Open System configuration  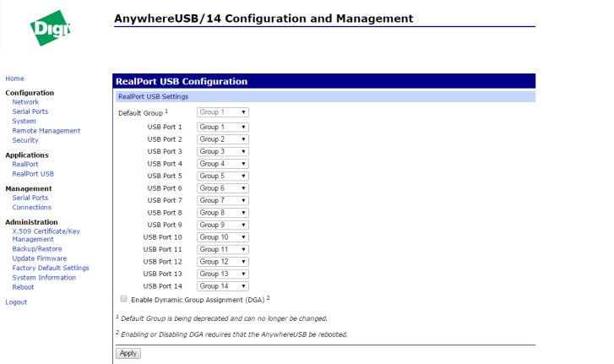(24, 122)
